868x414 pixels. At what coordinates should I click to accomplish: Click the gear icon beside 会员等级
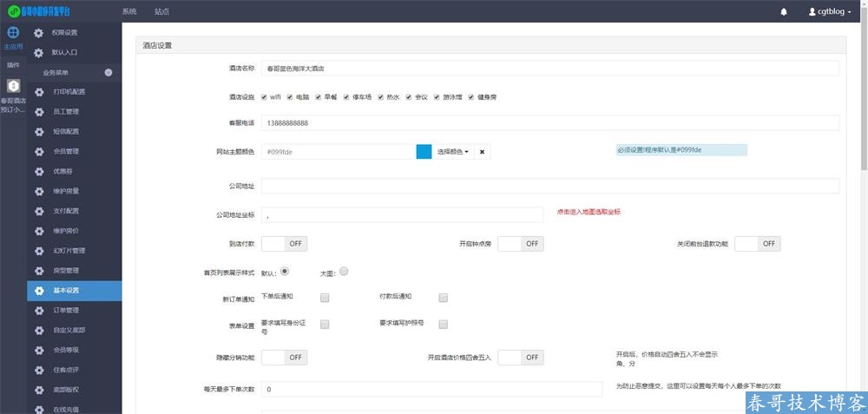(39, 351)
